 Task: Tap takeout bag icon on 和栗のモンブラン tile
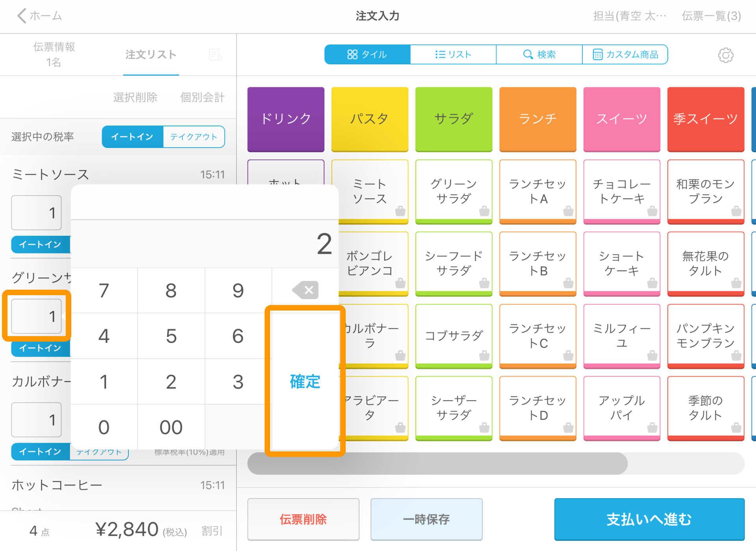pos(736,211)
